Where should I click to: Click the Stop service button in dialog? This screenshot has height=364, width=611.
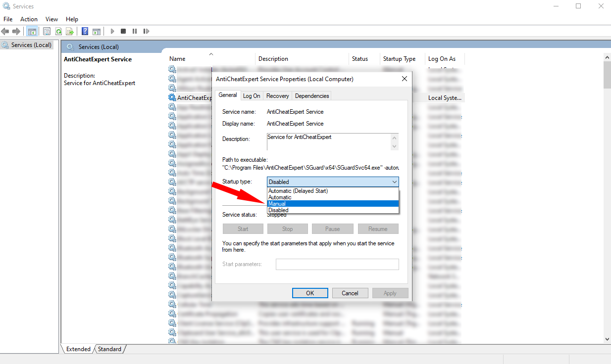point(288,229)
